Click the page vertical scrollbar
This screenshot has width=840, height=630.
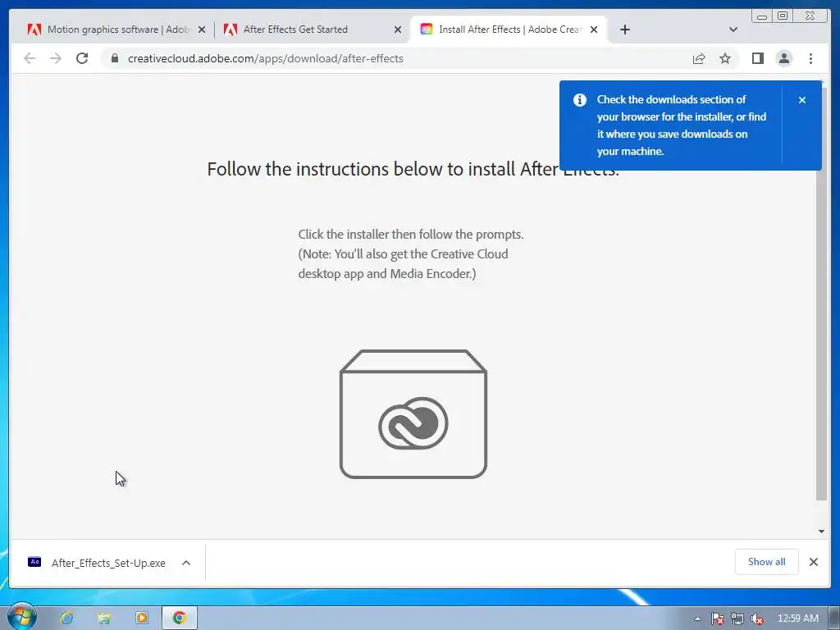click(821, 294)
